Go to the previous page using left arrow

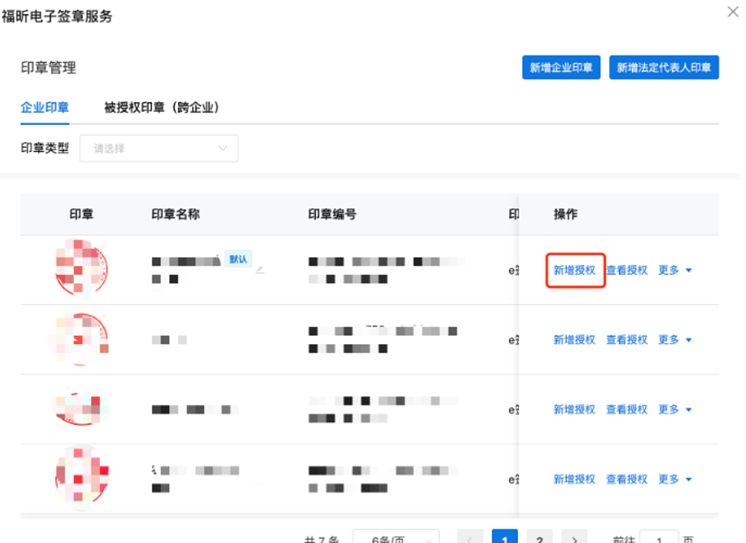[470, 537]
